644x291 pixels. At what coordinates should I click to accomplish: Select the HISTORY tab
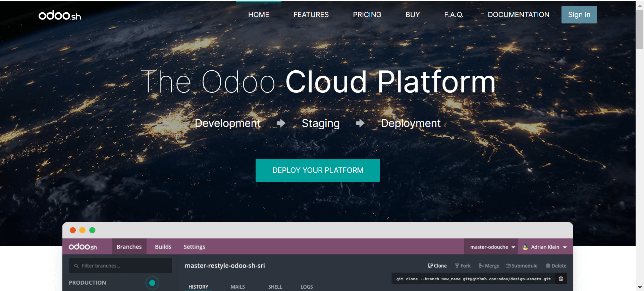click(x=198, y=287)
